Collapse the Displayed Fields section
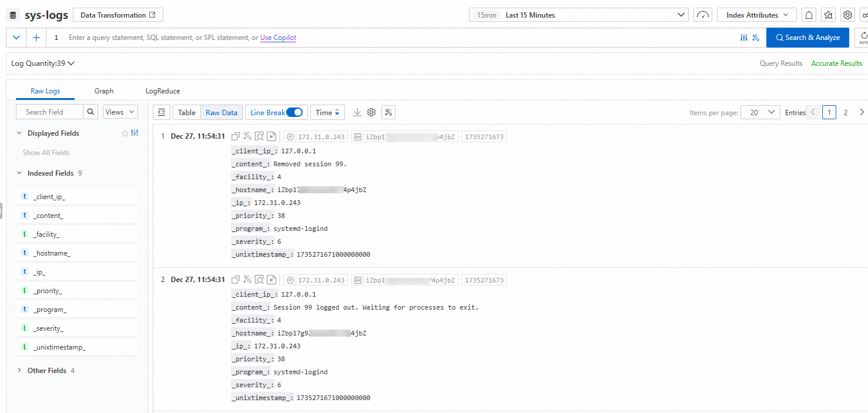This screenshot has height=413, width=868. click(x=19, y=133)
